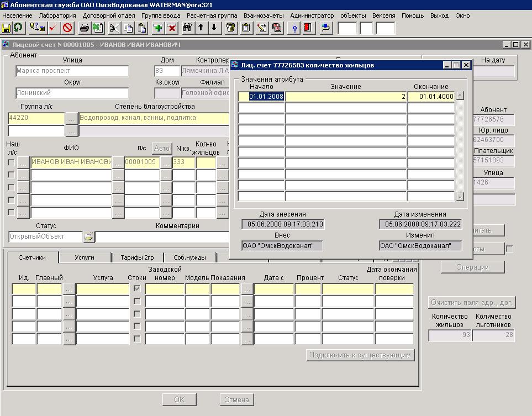Image resolution: width=532 pixels, height=416 pixels.
Task: Click the green plus add record icon
Action: (x=158, y=27)
